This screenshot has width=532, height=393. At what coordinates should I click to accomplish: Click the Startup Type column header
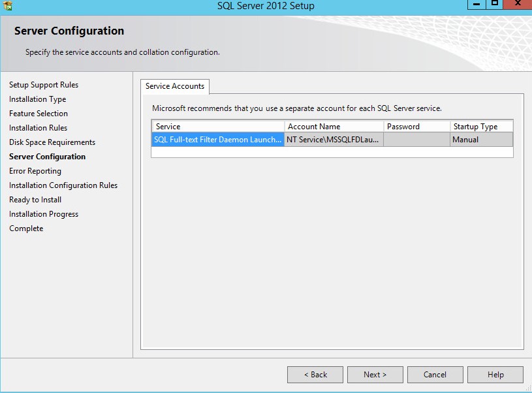pyautogui.click(x=482, y=127)
